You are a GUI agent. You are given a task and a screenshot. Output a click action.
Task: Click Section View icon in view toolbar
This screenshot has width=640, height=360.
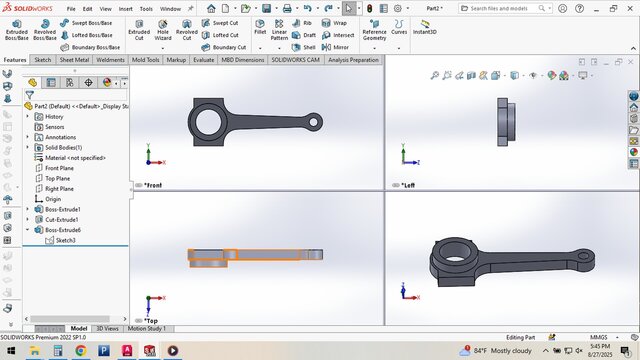[x=471, y=76]
